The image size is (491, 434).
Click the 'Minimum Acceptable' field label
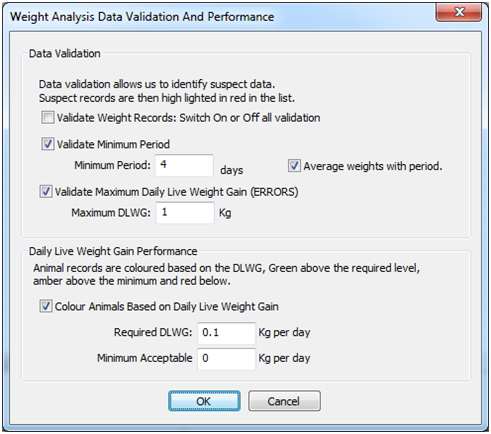coord(145,358)
